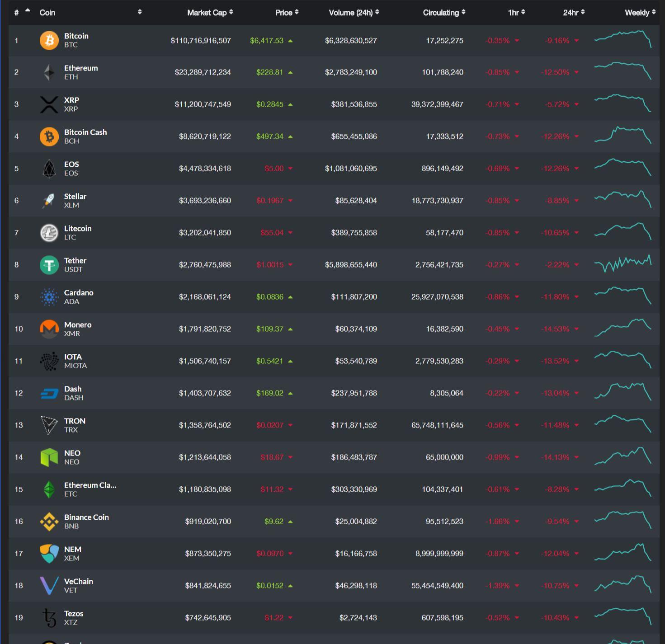Click Ethereum market cap $23,289,712,234

coord(203,72)
